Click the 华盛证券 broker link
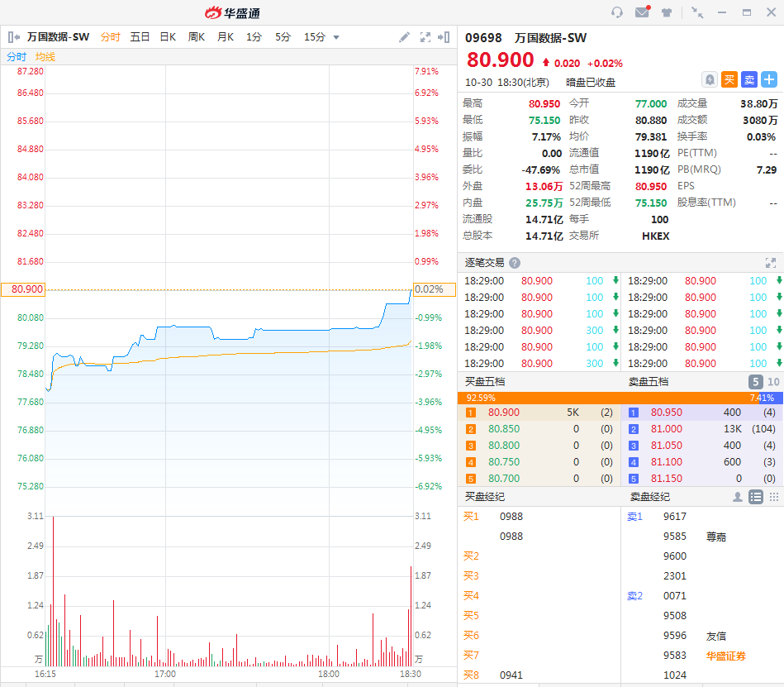Screen dimensions: 784x687 (725, 656)
